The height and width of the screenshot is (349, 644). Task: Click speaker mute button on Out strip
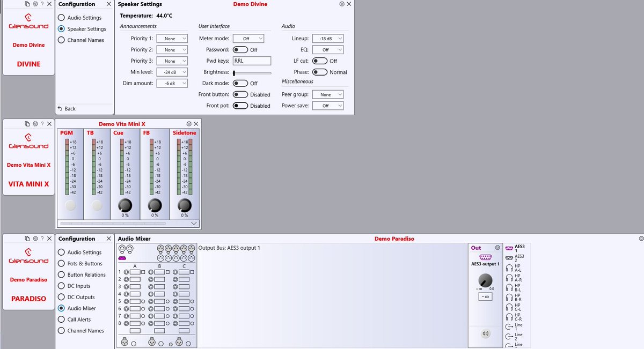pyautogui.click(x=486, y=333)
